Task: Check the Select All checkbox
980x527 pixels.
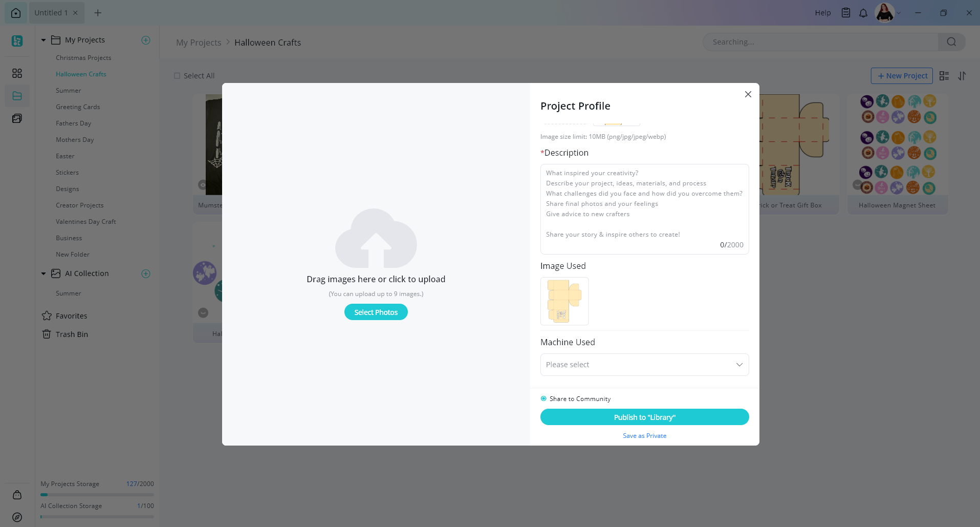Action: pos(177,76)
